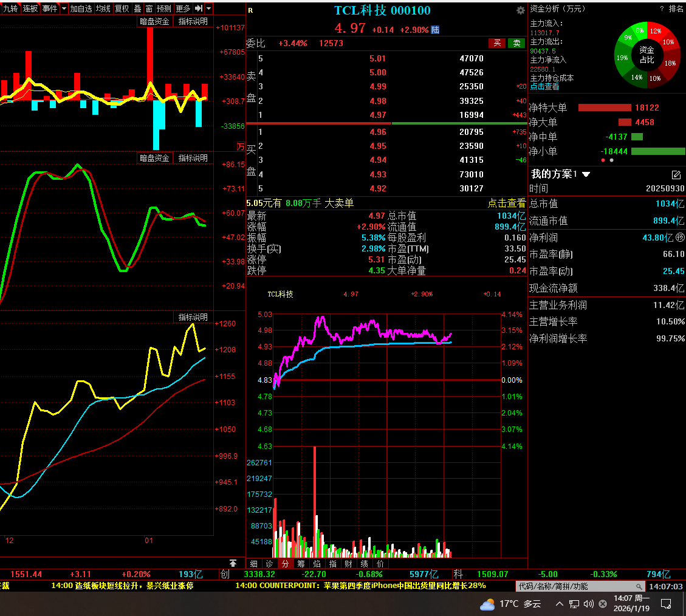Switch to the 指 tab
The height and width of the screenshot is (616, 686).
tap(333, 564)
